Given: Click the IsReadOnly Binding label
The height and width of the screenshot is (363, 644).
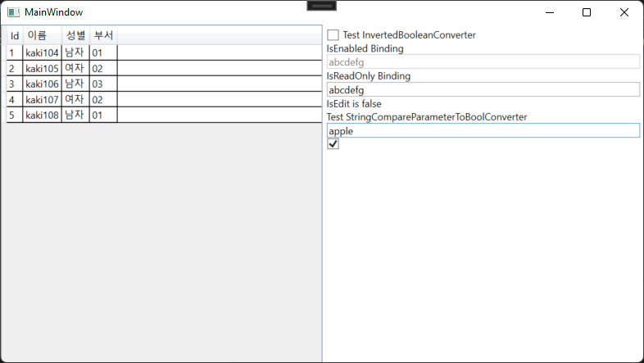Looking at the screenshot, I should (x=369, y=76).
